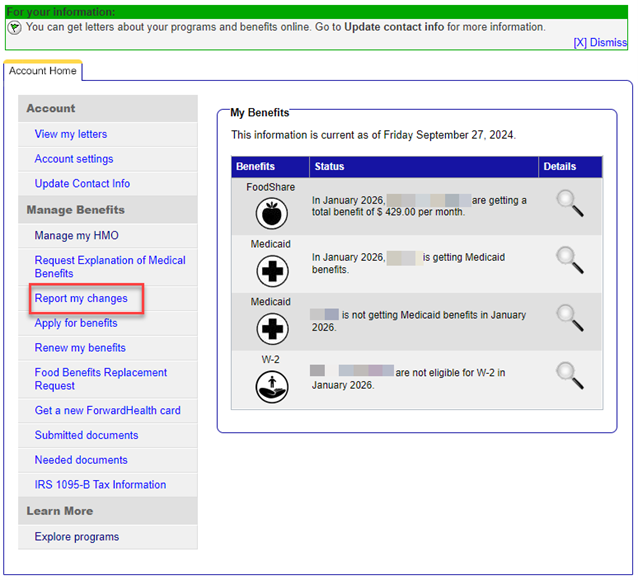Open Food Benefits Replacement Request
638x580 pixels.
100,379
